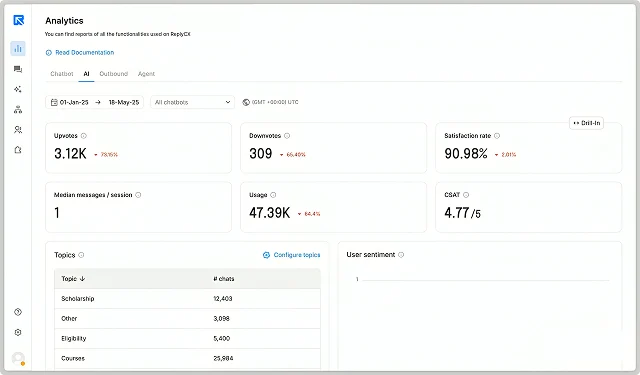This screenshot has height=375, width=640.
Task: Open the chat conversations sidebar icon
Action: (18, 69)
